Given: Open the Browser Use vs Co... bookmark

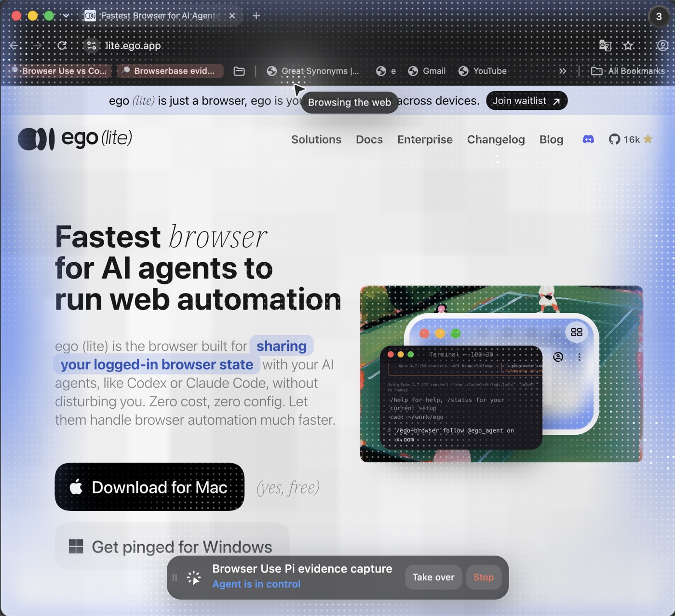Looking at the screenshot, I should [59, 71].
